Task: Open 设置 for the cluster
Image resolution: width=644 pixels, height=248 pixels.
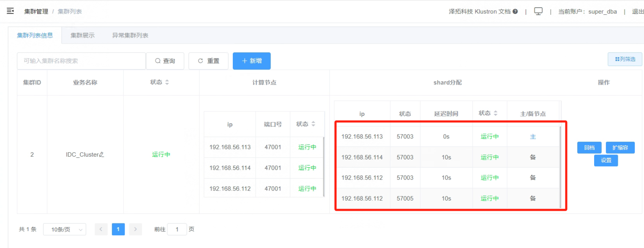Action: point(606,160)
